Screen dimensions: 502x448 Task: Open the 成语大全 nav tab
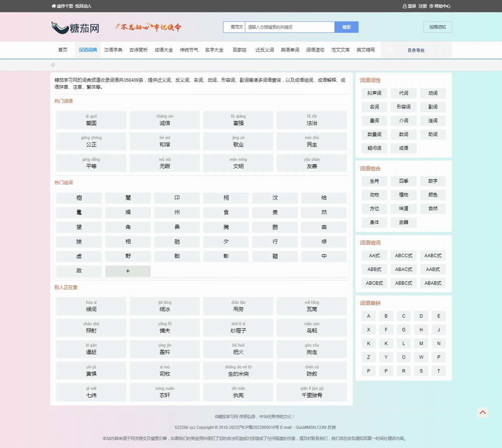[164, 50]
